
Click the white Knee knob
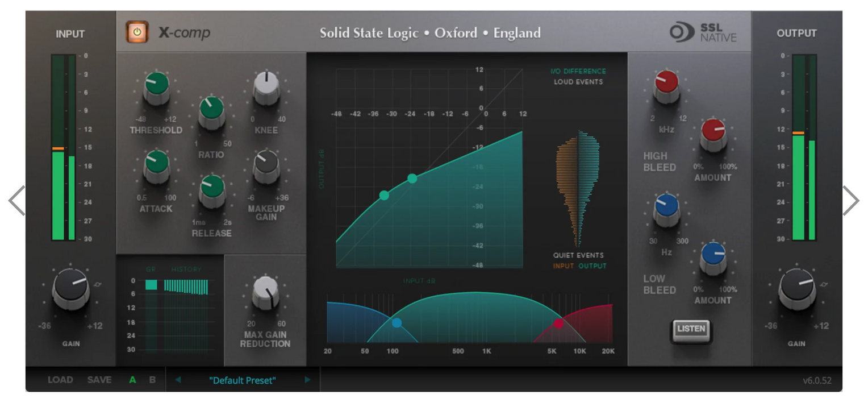pyautogui.click(x=266, y=88)
